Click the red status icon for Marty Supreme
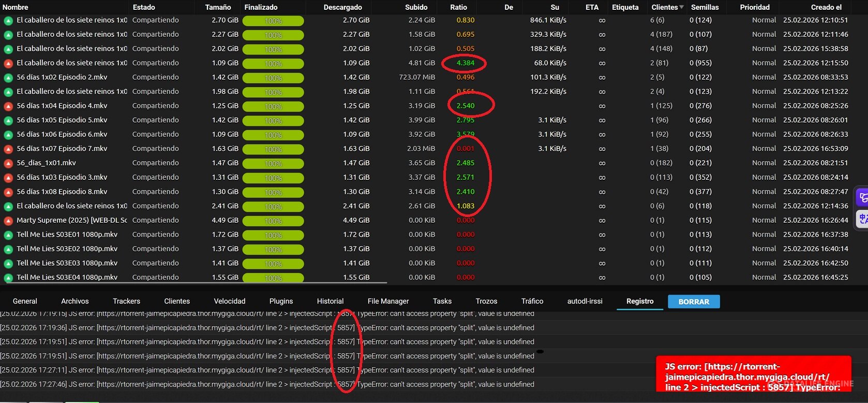 8,221
